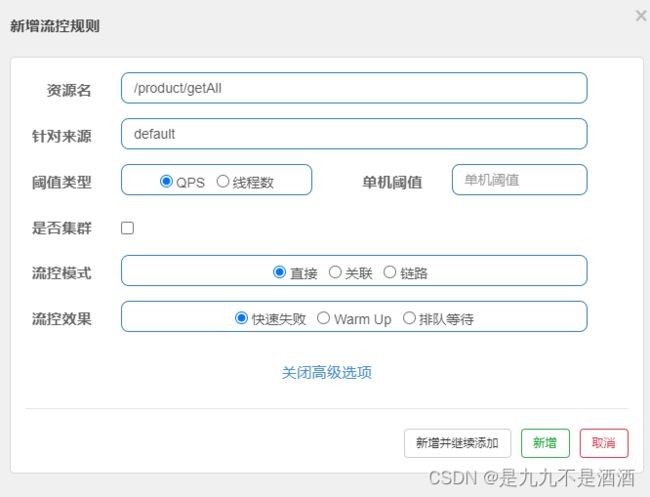Collapse advanced options via 关闭高级选项
The width and height of the screenshot is (650, 497).
(x=327, y=372)
